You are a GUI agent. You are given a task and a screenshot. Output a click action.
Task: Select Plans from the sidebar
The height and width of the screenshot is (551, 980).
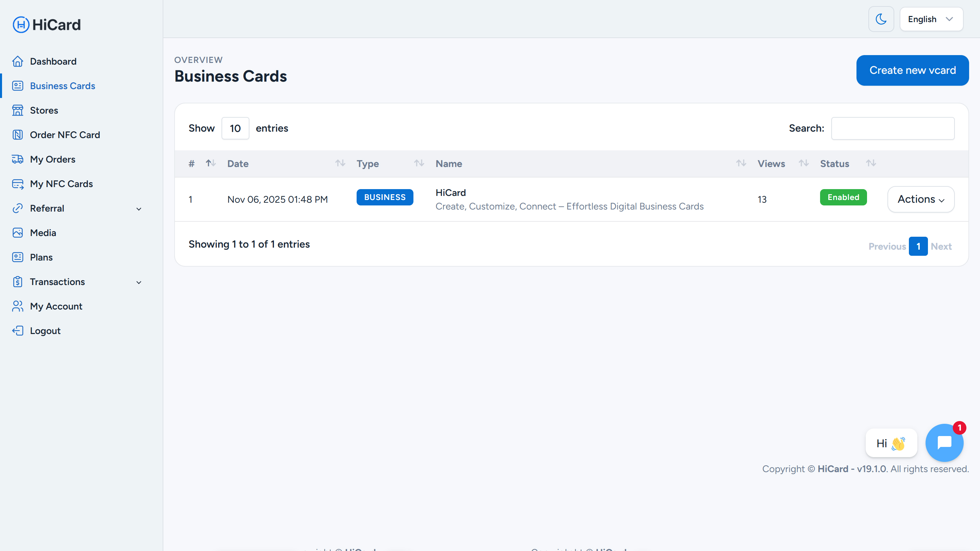[x=41, y=257]
